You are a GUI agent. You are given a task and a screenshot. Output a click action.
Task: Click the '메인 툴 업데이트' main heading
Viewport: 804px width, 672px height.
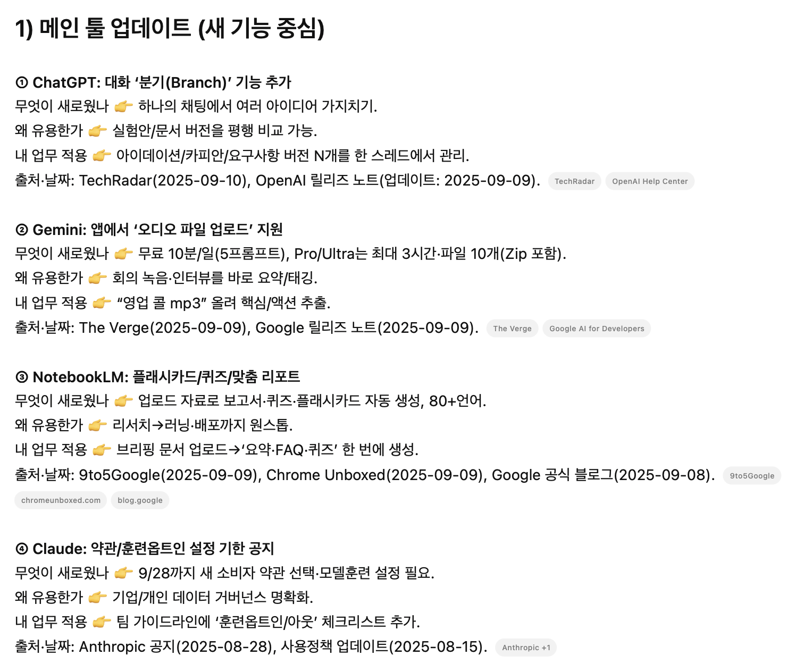(170, 29)
